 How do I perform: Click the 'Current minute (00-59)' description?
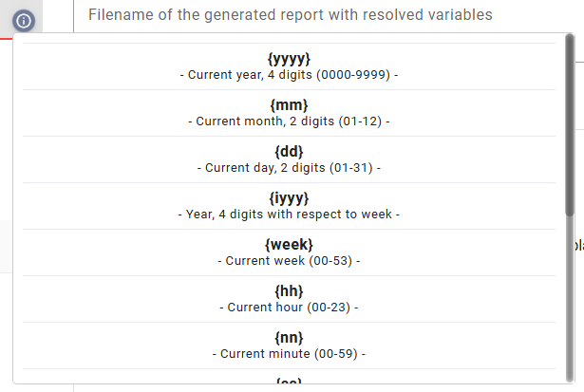(289, 354)
